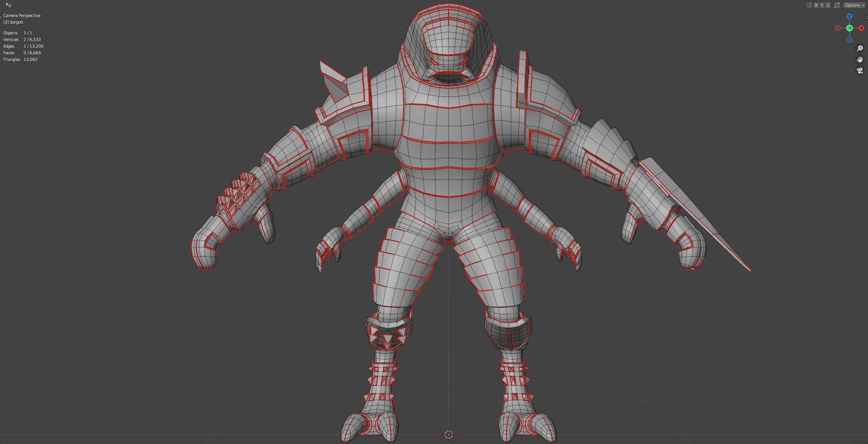Click the butterfly mesh symmetry icon
The image size is (868, 444).
tap(809, 5)
